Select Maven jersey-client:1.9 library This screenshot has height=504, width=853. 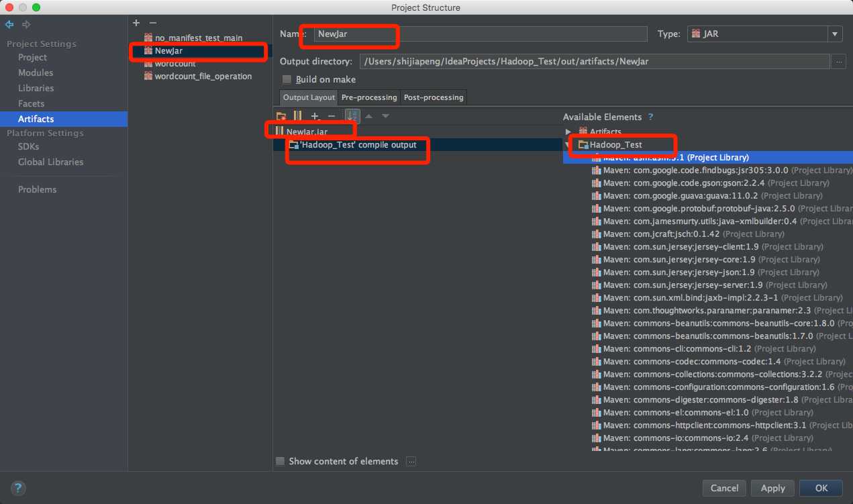(x=708, y=246)
